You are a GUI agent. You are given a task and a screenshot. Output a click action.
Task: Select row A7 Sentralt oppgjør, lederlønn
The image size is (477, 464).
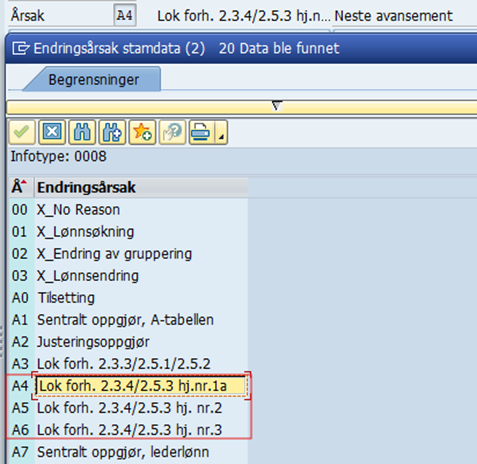(129, 452)
